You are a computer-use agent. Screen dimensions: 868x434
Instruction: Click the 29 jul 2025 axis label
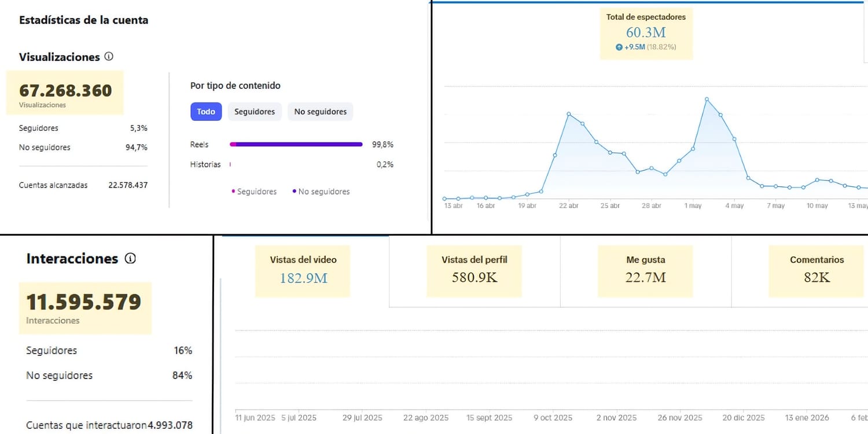pyautogui.click(x=362, y=418)
